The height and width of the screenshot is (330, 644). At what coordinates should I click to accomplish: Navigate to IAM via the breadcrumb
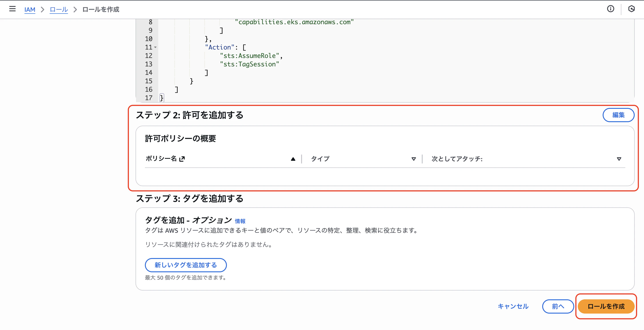coord(30,10)
